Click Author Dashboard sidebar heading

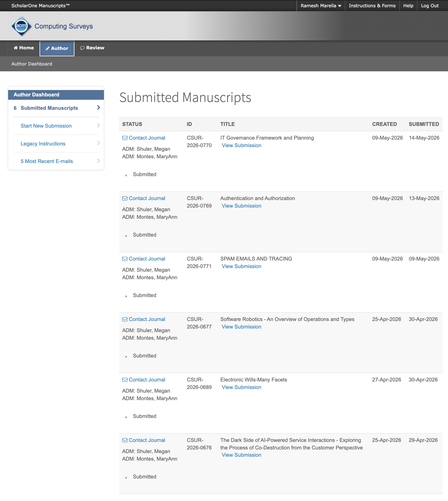(36, 95)
